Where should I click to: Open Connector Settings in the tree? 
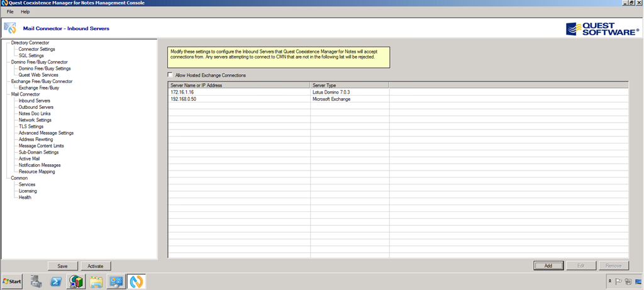[37, 49]
